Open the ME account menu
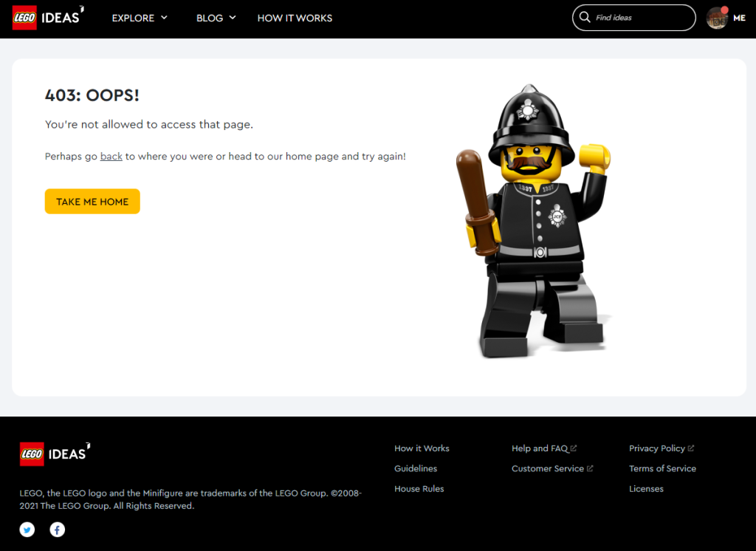The image size is (756, 551). tap(739, 18)
